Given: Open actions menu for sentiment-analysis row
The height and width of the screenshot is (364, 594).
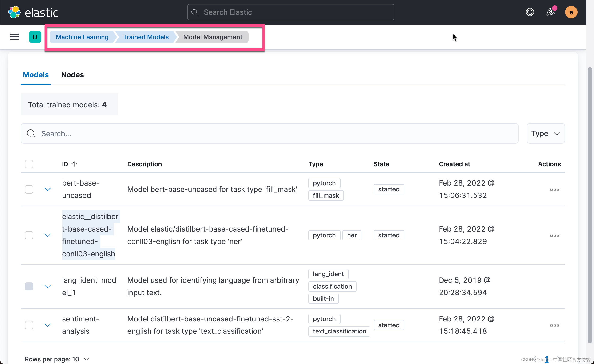Looking at the screenshot, I should tap(554, 325).
